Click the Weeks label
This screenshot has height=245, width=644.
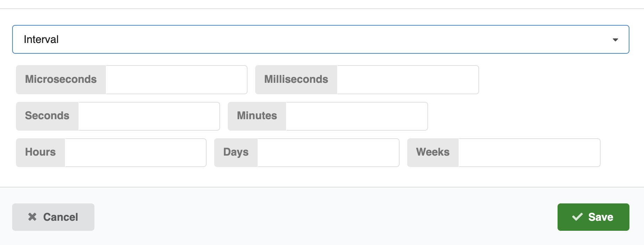[x=433, y=152]
